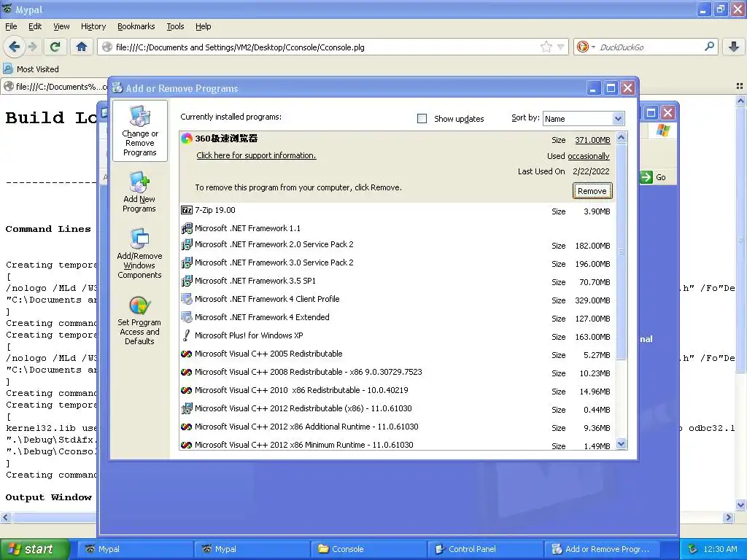Open the Most Visited bookmarks button
747x560 pixels.
coord(31,69)
